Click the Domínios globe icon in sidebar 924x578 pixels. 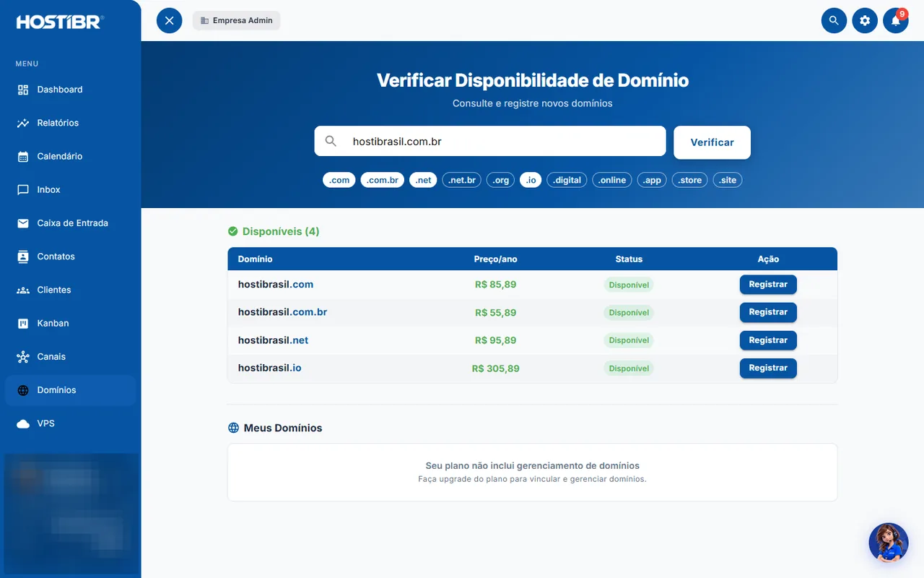pyautogui.click(x=23, y=390)
